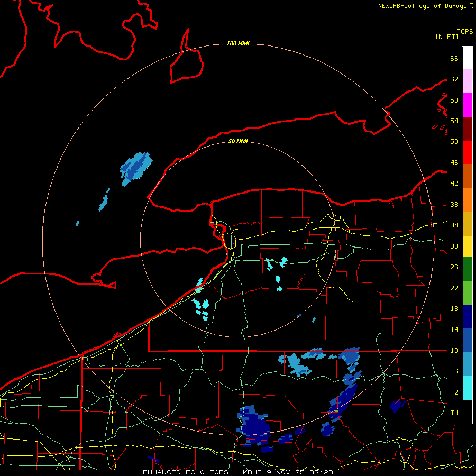This screenshot has height=476, width=476.
Task: Click the NEXLAB-College of DuPage label
Action: pyautogui.click(x=423, y=6)
